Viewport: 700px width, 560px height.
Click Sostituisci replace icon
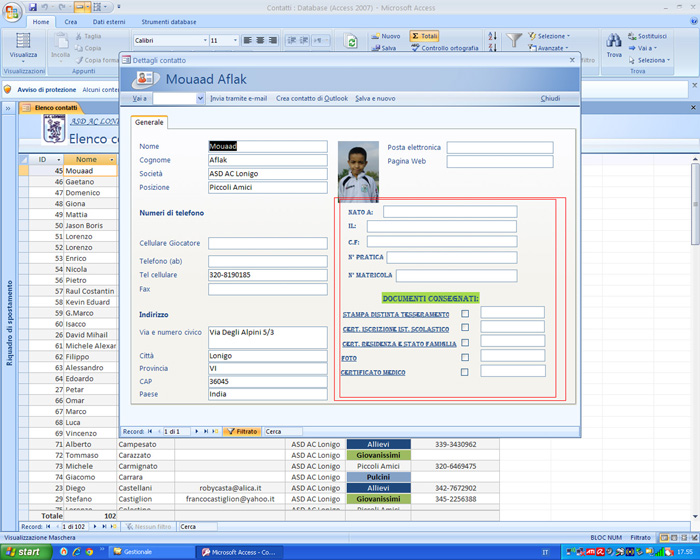pos(632,36)
